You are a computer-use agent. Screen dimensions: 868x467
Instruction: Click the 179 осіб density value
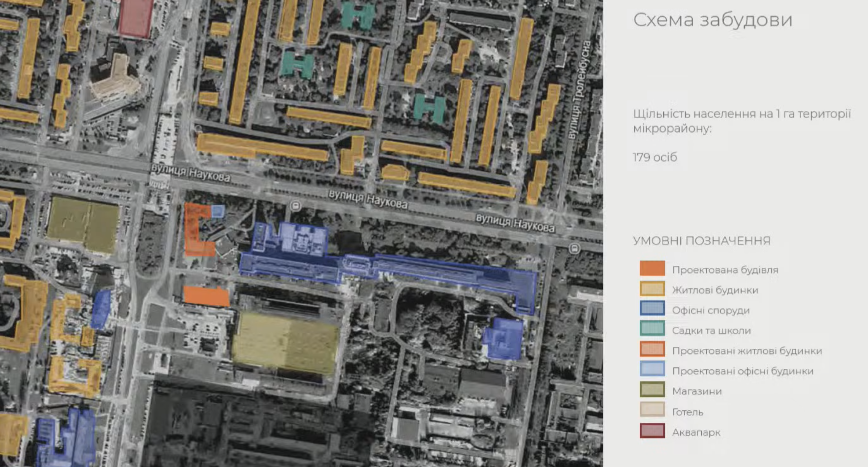(x=655, y=157)
